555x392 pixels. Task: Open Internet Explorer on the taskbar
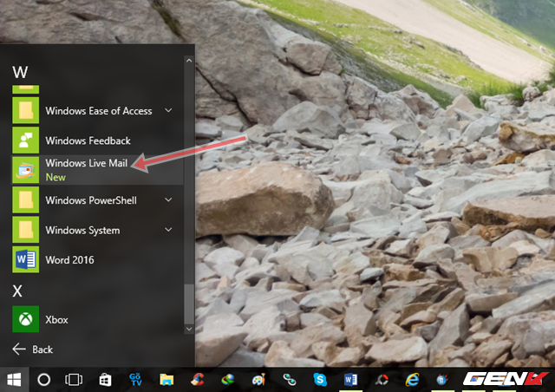click(413, 379)
